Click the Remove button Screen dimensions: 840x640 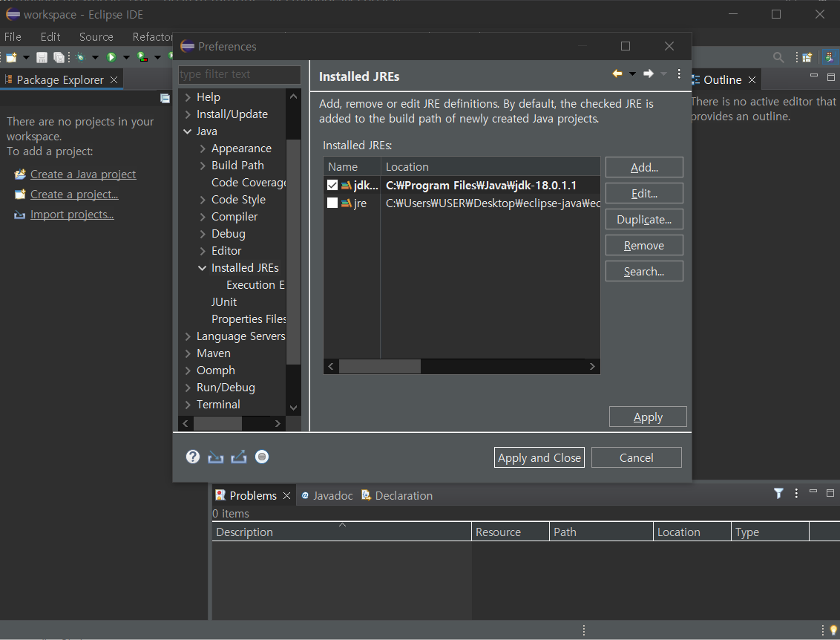(x=644, y=246)
